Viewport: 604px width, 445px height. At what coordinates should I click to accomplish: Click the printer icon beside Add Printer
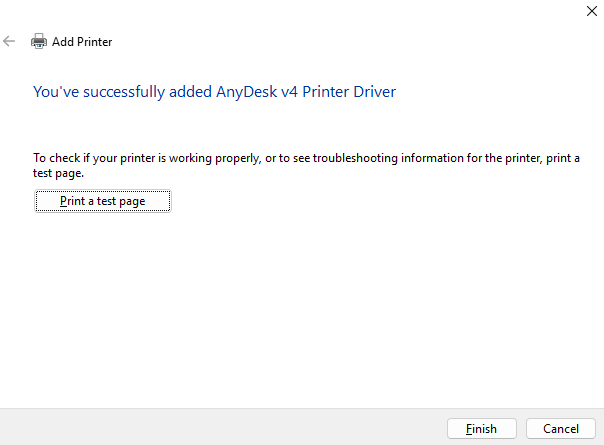[x=39, y=42]
